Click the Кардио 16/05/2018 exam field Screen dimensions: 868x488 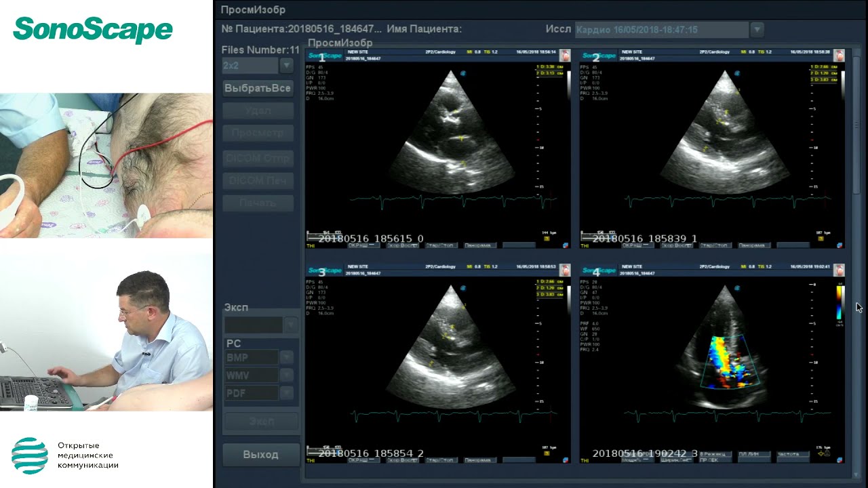click(662, 30)
